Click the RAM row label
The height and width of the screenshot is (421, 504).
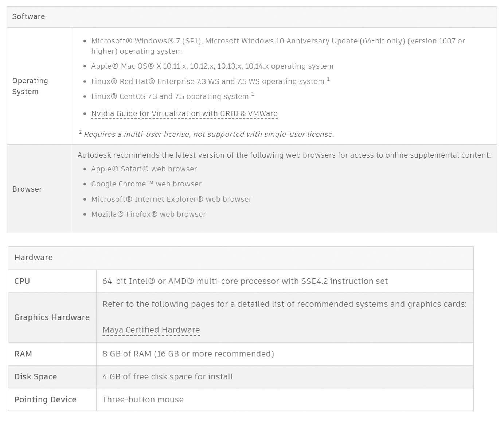point(23,354)
